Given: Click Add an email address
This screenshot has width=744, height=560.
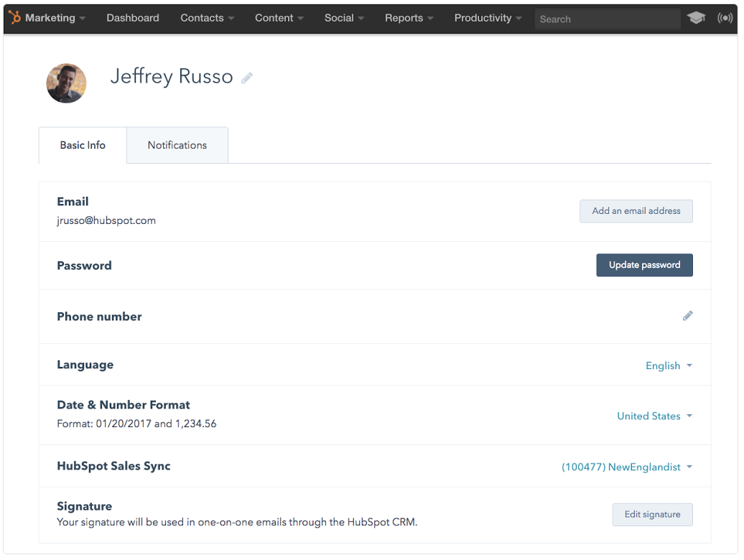Looking at the screenshot, I should pos(636,211).
